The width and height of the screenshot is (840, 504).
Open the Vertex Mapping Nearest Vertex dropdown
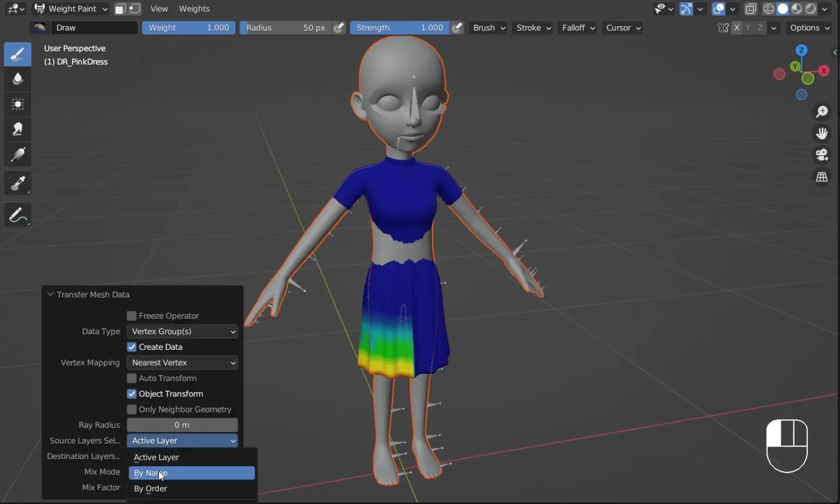tap(183, 363)
